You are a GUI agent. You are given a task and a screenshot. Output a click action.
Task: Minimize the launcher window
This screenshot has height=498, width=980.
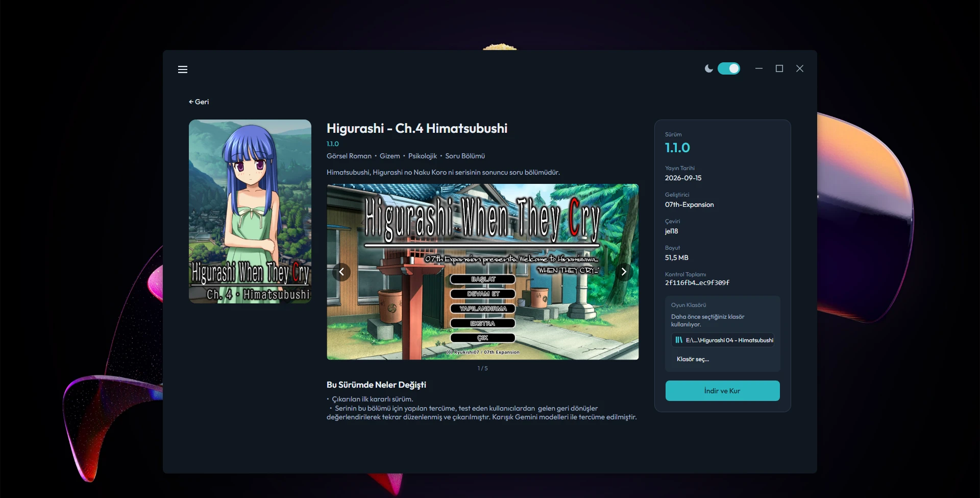pos(759,68)
